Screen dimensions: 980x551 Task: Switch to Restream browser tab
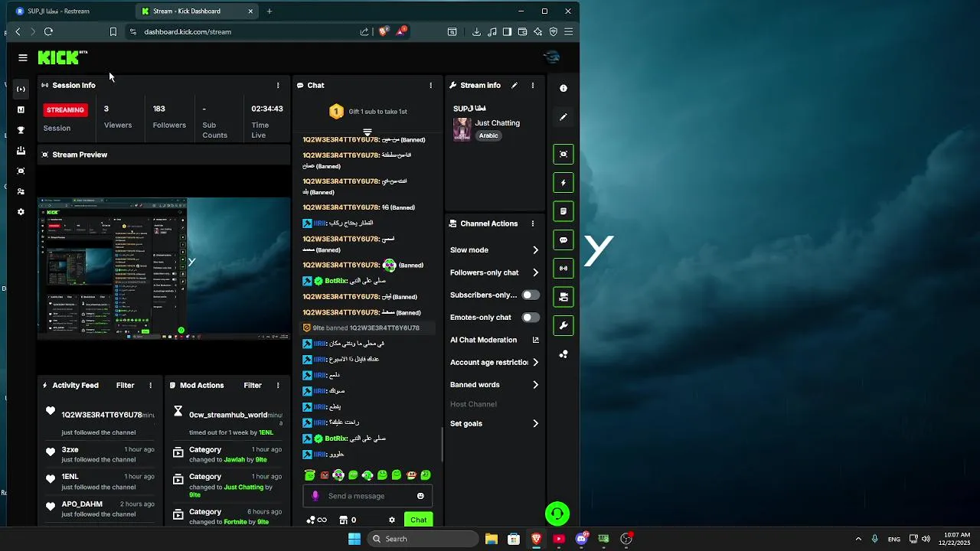point(69,11)
